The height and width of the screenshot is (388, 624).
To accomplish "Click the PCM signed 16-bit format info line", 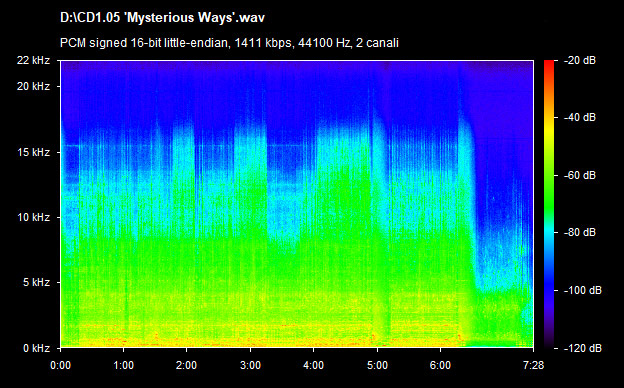I will 229,43.
